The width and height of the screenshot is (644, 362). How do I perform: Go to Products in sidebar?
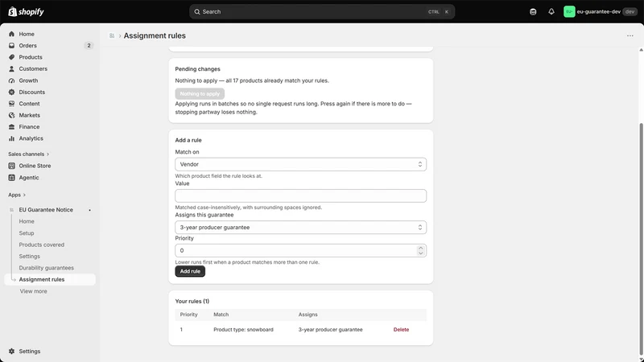coord(31,57)
